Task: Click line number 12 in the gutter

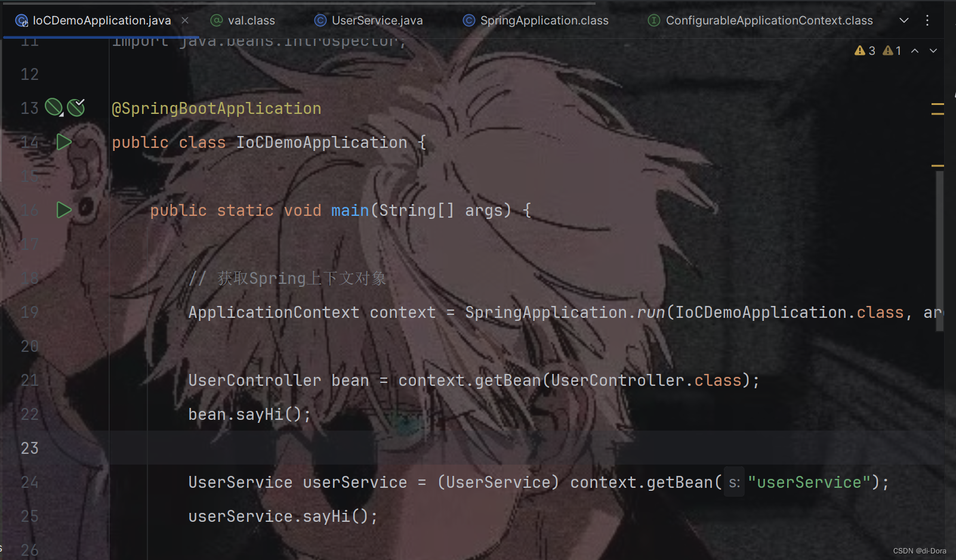Action: [29, 75]
